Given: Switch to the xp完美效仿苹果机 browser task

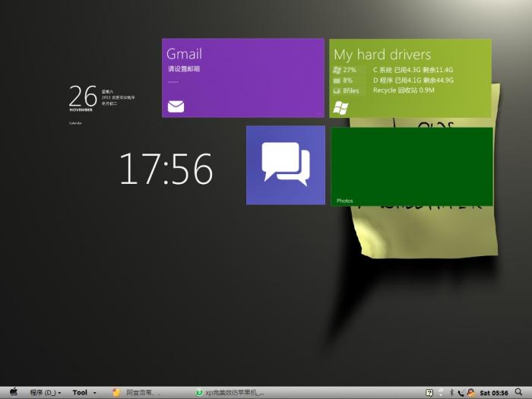Looking at the screenshot, I should 230,393.
